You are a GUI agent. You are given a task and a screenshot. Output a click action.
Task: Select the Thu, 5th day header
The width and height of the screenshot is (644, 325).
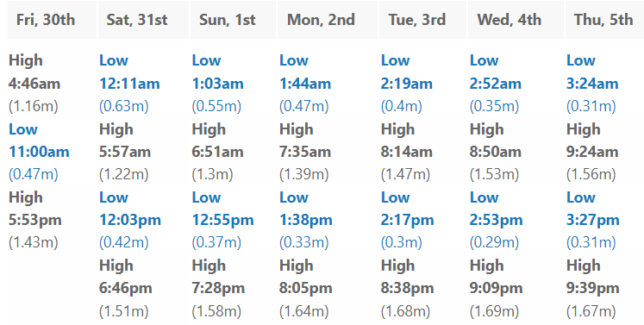[604, 20]
